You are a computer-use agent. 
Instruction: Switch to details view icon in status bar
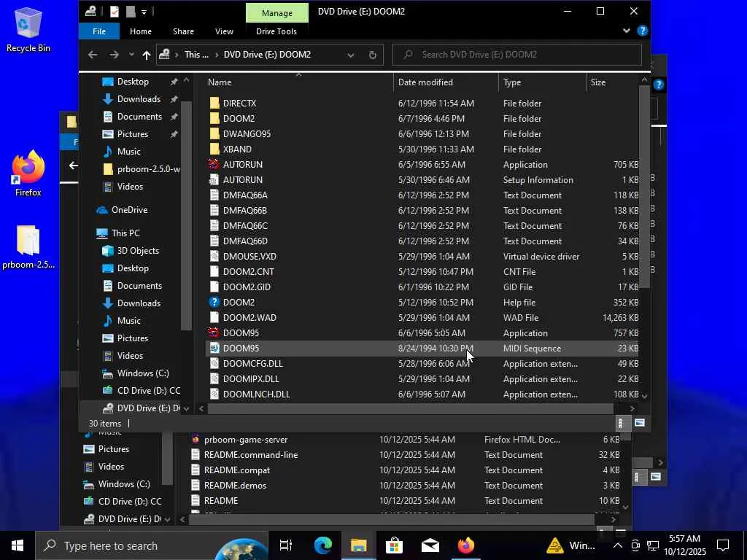click(620, 423)
